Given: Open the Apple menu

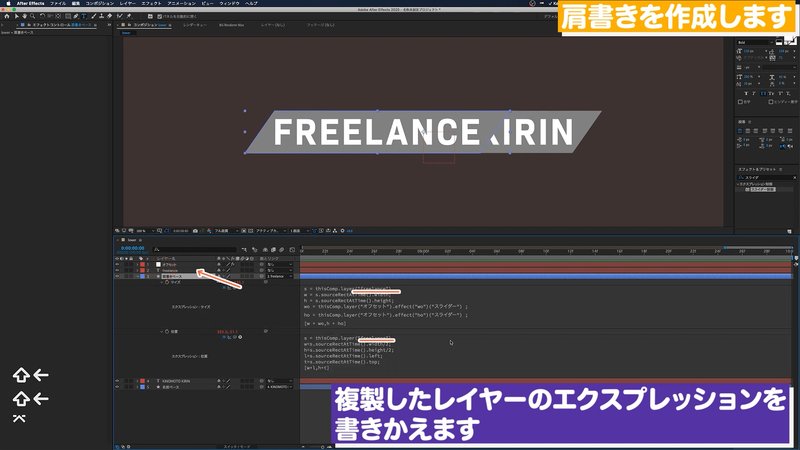Looking at the screenshot, I should (8, 3).
